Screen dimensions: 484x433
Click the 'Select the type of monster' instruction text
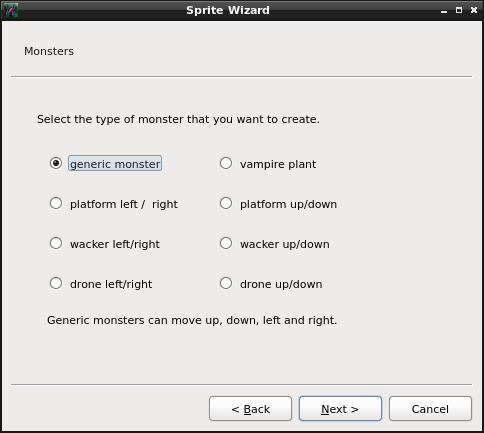coord(178,119)
